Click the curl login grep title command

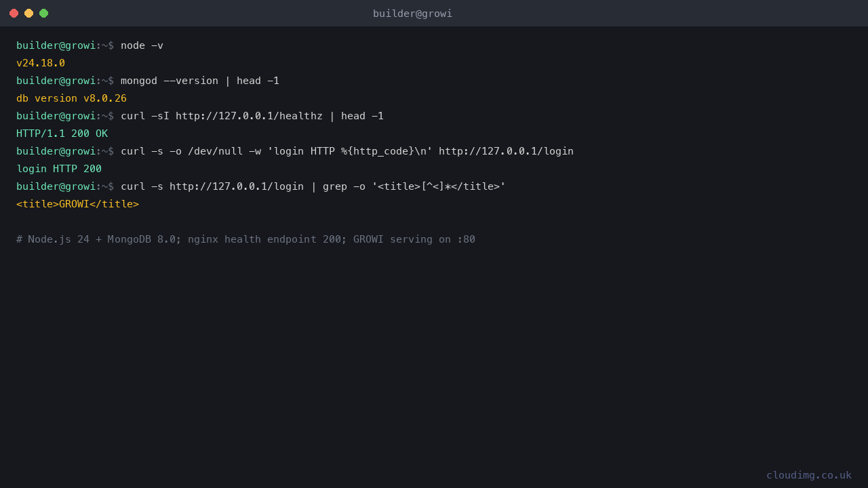point(313,186)
